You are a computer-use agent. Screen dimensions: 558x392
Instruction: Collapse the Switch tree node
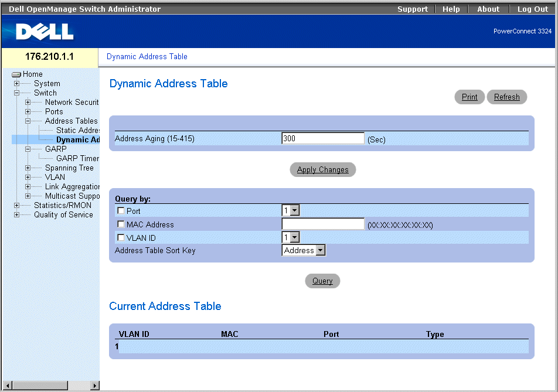pos(16,93)
